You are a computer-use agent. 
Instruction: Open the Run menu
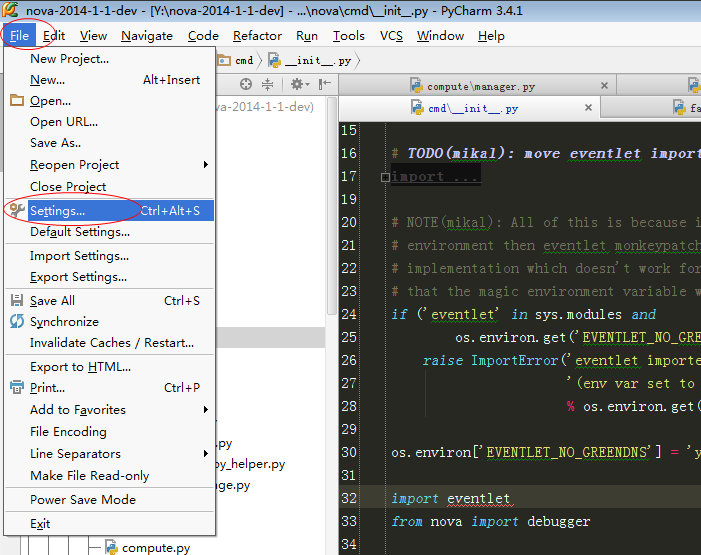pyautogui.click(x=307, y=36)
